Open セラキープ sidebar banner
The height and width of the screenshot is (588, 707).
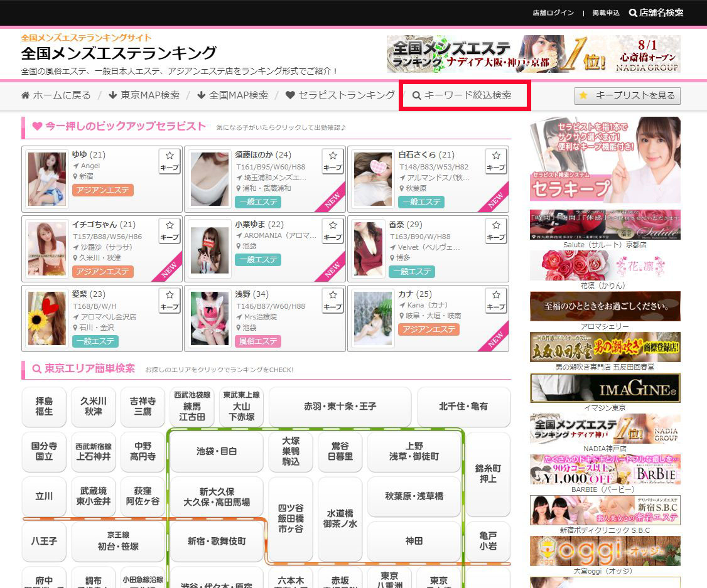pos(605,160)
